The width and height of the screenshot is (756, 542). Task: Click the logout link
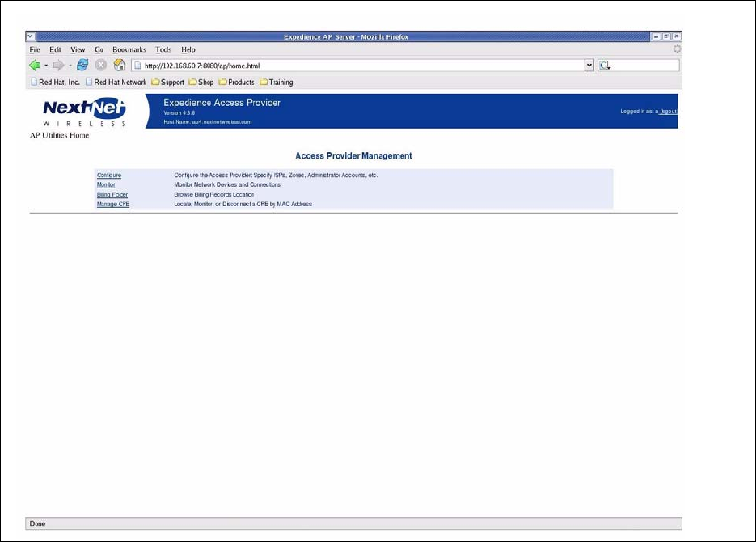[x=668, y=112]
